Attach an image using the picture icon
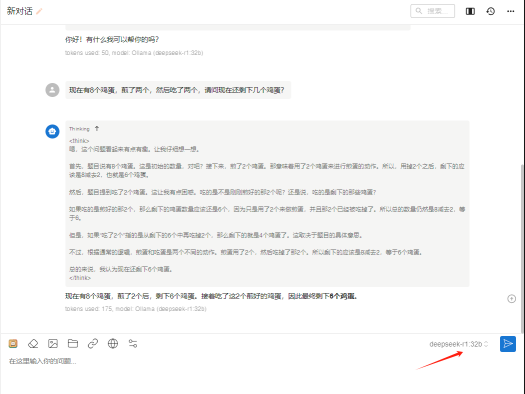Screen dimensions: 525x394 53,343
